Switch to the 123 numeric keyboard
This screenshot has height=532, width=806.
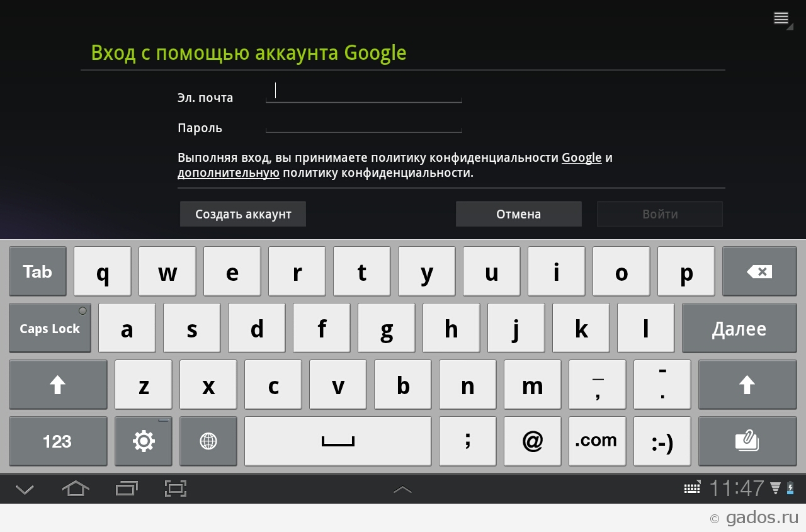click(58, 441)
